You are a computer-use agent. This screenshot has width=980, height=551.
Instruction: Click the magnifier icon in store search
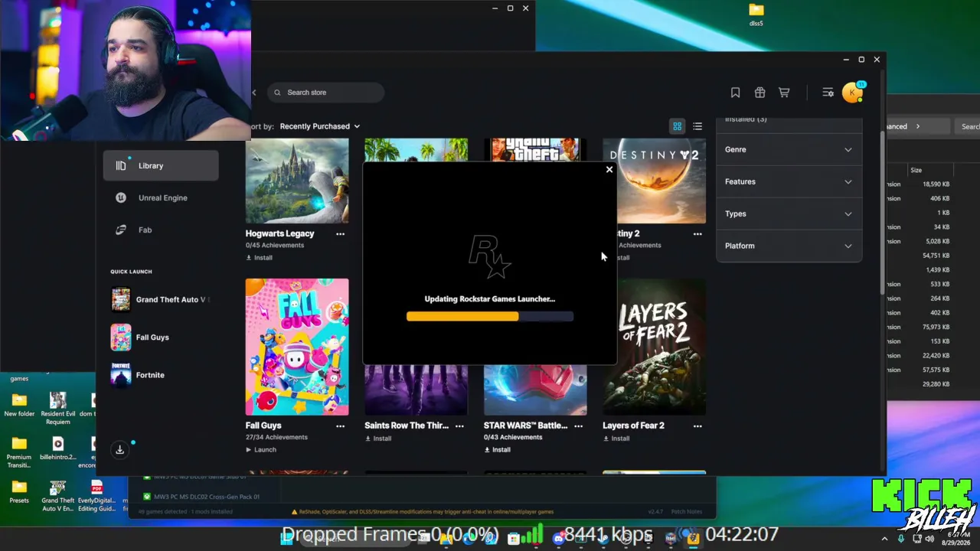pyautogui.click(x=277, y=93)
